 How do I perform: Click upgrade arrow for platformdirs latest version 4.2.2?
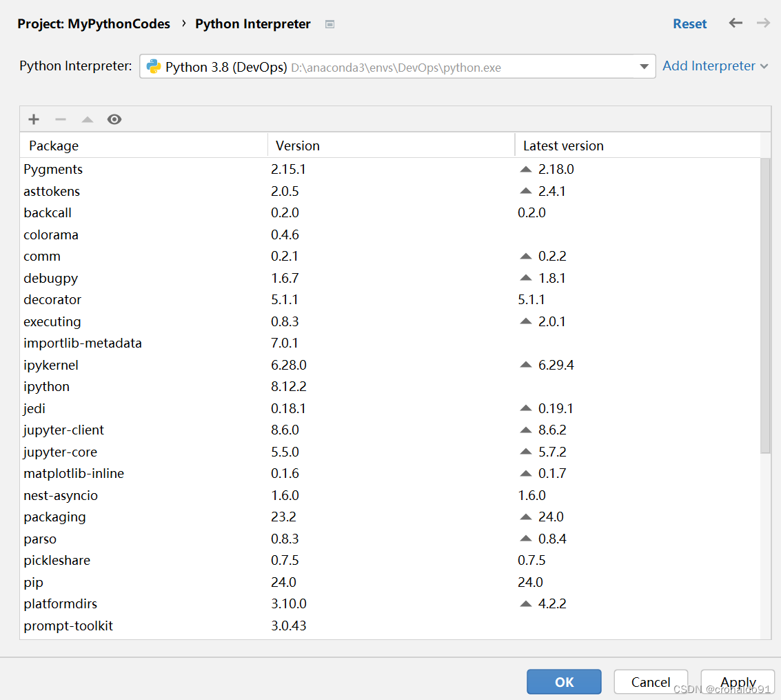(525, 604)
